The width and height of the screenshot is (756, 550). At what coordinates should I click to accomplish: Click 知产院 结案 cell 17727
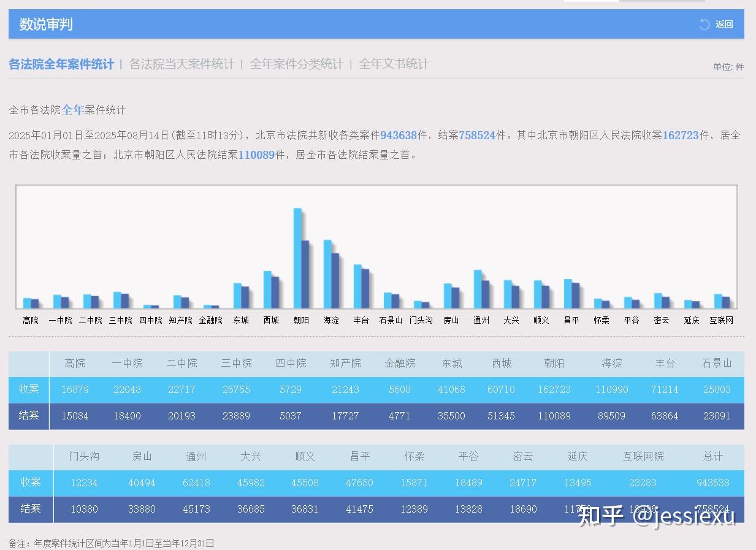click(x=345, y=416)
